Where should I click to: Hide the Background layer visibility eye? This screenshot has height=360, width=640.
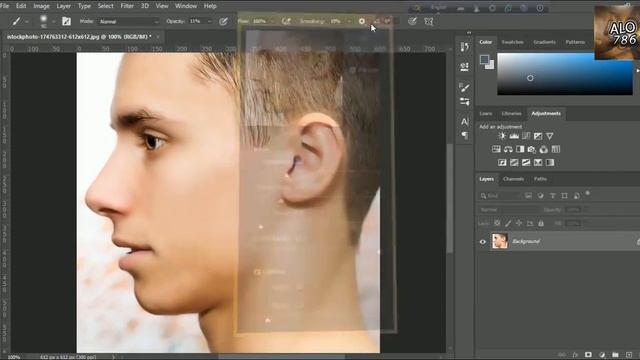pos(482,242)
